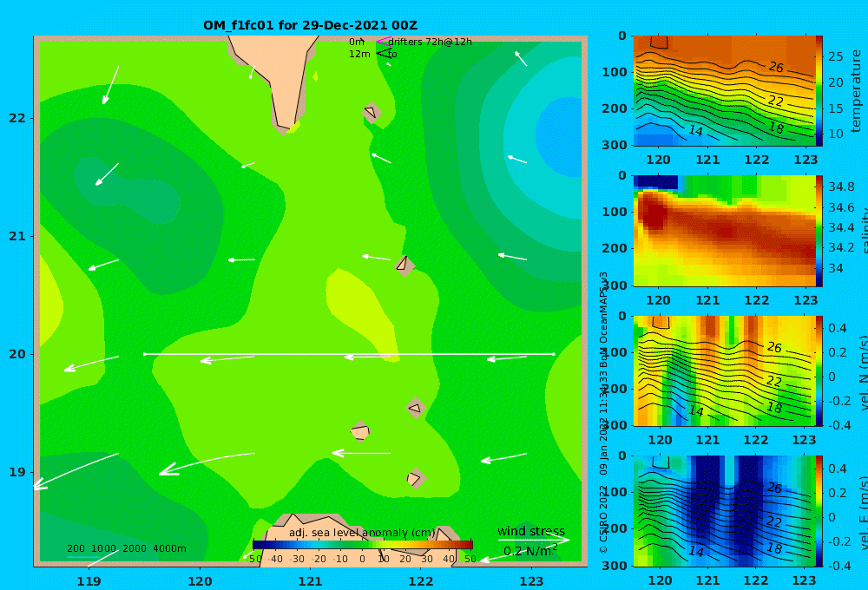Click the "26" contour label in temperature panel
Screen dimensions: 868x590
(776, 67)
